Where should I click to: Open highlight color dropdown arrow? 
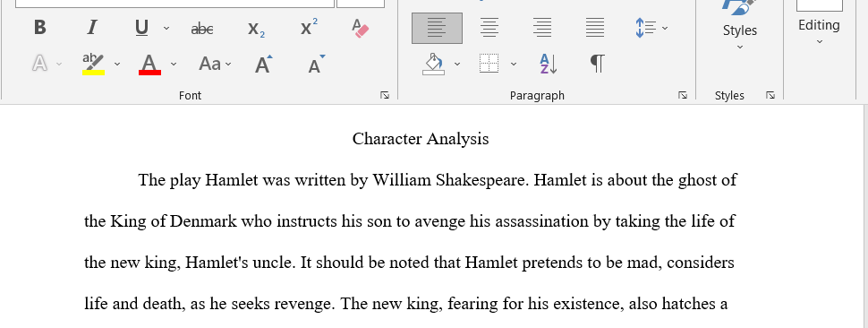117,65
